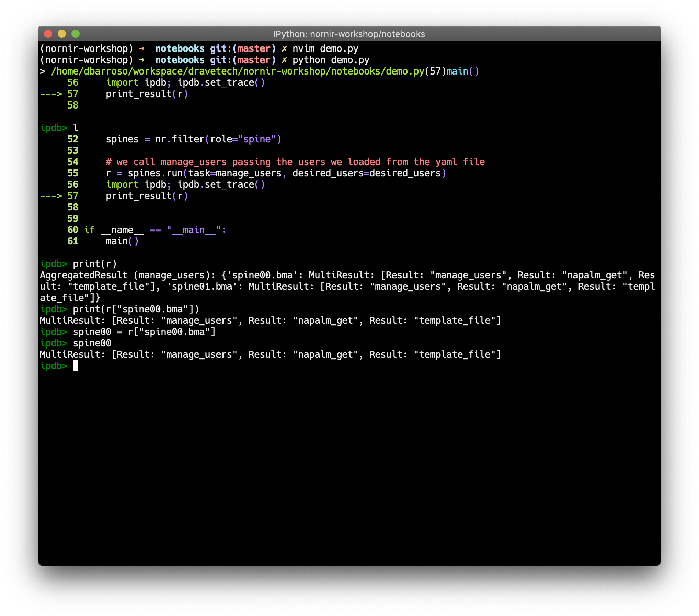Click the active ipdb prompt cursor
The height and width of the screenshot is (616, 699).
pyautogui.click(x=76, y=366)
